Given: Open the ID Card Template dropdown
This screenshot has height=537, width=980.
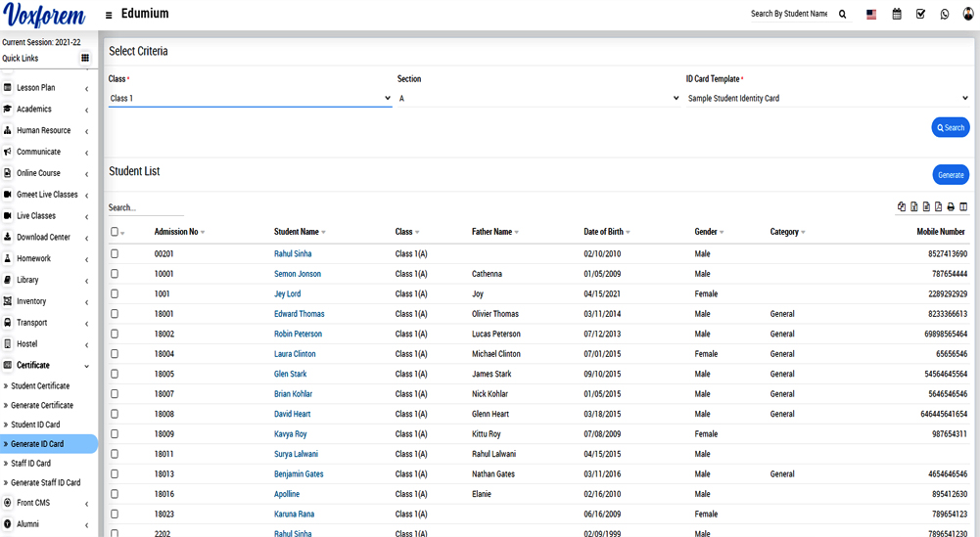Looking at the screenshot, I should [827, 99].
